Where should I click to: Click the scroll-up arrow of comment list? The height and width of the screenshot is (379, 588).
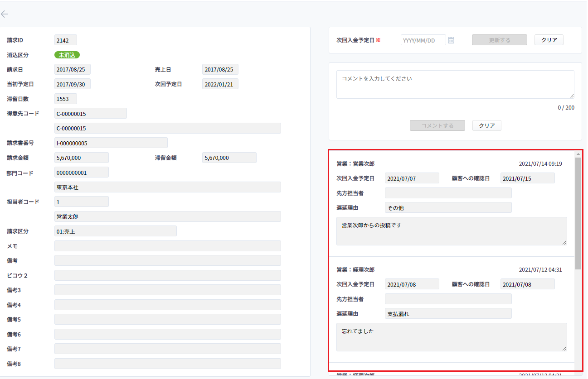tap(578, 154)
